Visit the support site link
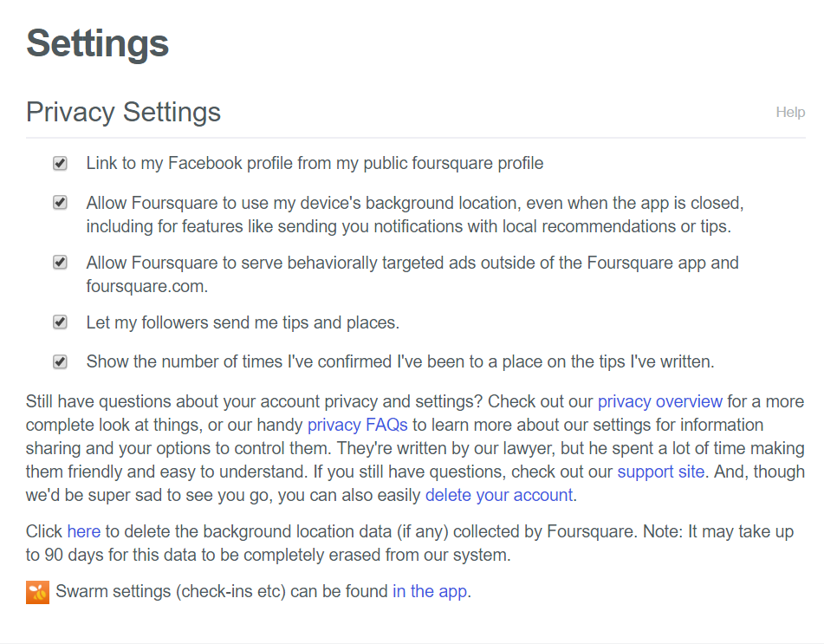This screenshot has width=824, height=644. pos(660,472)
